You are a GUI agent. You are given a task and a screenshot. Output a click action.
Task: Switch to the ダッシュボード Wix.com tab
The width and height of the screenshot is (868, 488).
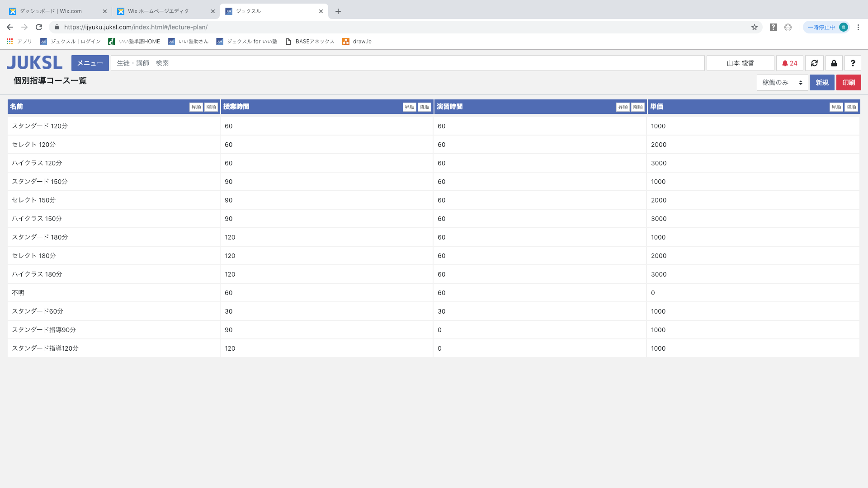click(x=58, y=11)
